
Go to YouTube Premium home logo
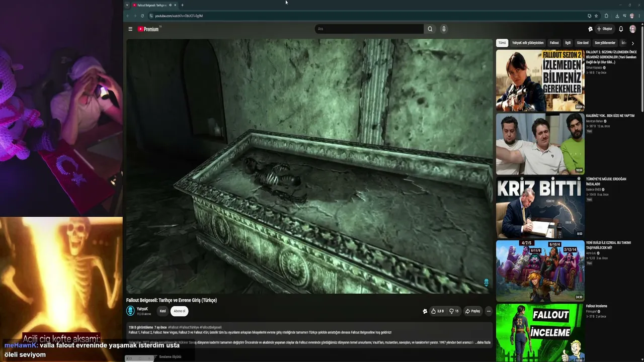pos(148,29)
